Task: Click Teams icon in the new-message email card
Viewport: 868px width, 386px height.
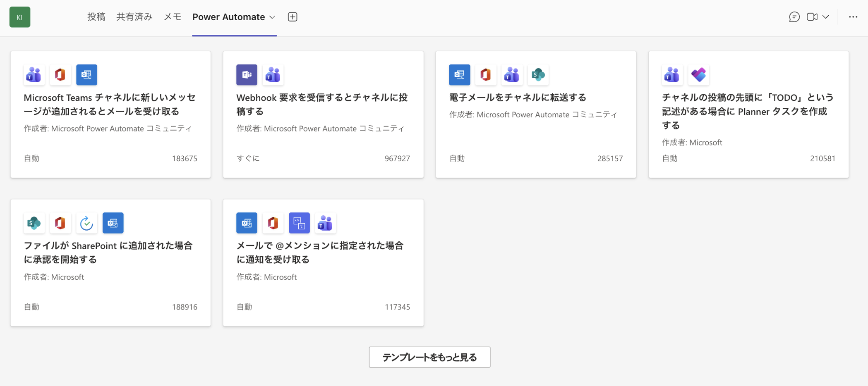Action: point(34,75)
